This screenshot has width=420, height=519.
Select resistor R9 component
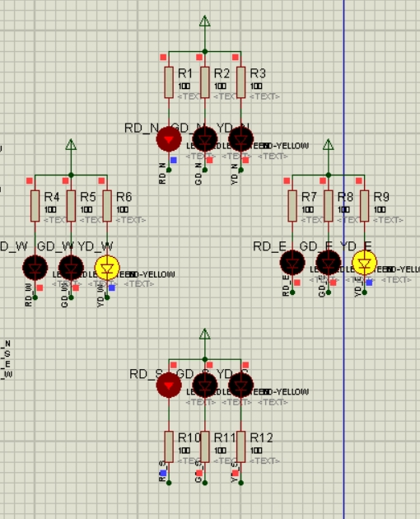364,206
